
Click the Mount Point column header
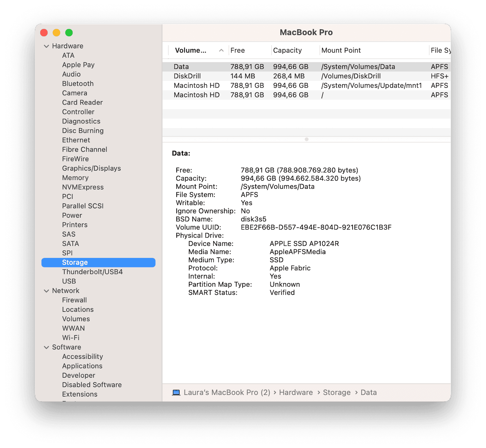point(341,50)
